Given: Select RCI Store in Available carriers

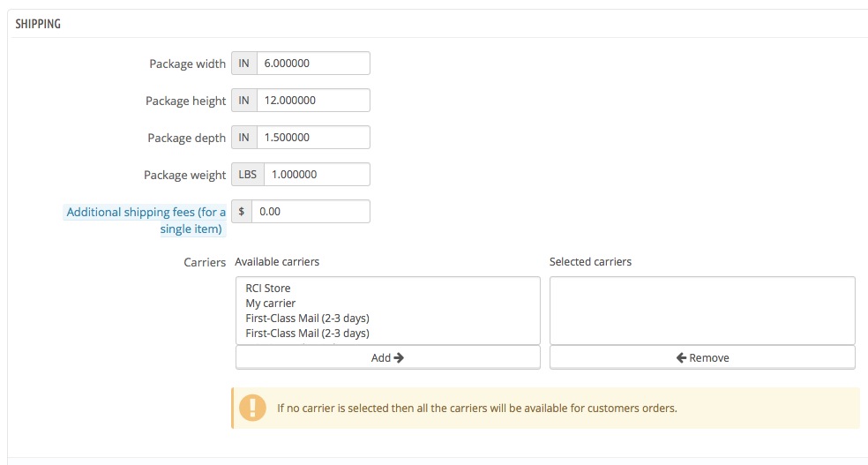Looking at the screenshot, I should tap(268, 289).
